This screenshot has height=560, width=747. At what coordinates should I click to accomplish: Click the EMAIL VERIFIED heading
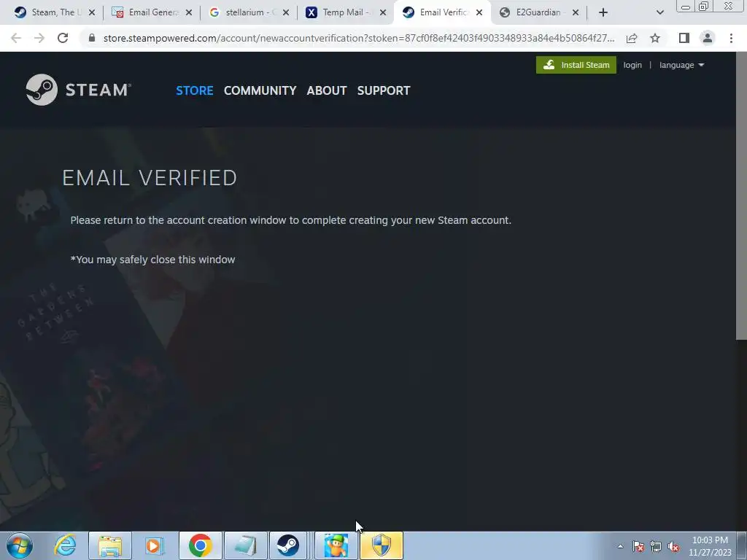coord(150,178)
